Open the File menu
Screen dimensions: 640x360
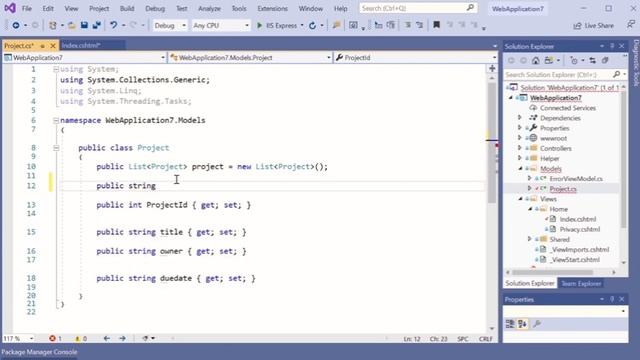[27, 8]
